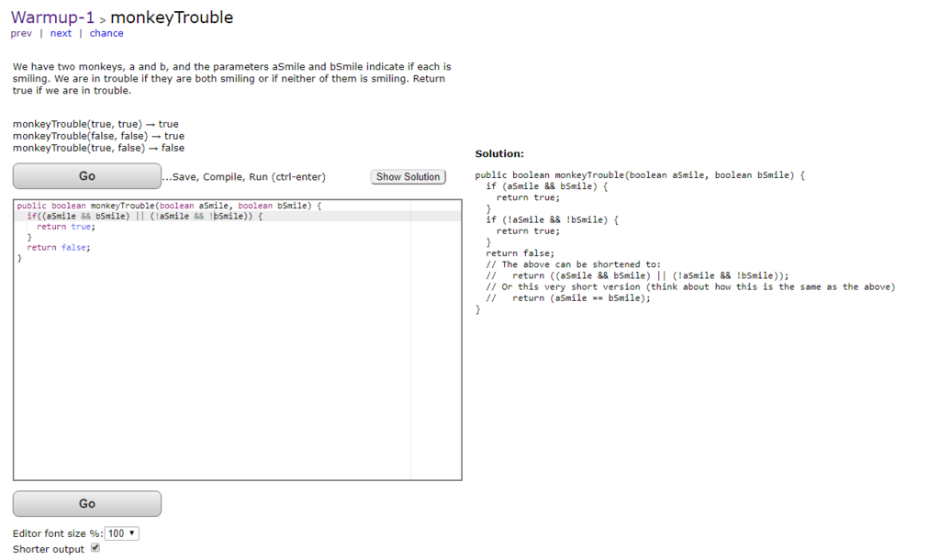Toggle the Shorter output checkbox
Image resolution: width=940 pixels, height=560 pixels.
95,548
